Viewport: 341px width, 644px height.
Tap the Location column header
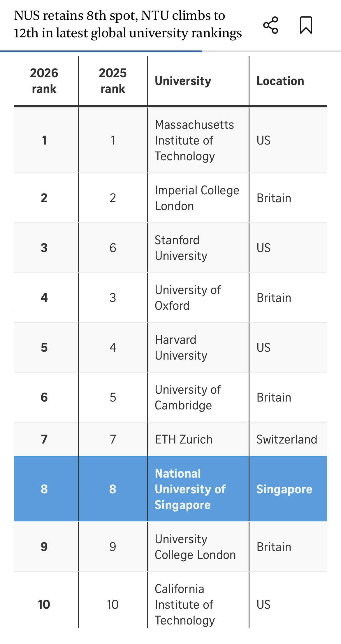pos(280,81)
